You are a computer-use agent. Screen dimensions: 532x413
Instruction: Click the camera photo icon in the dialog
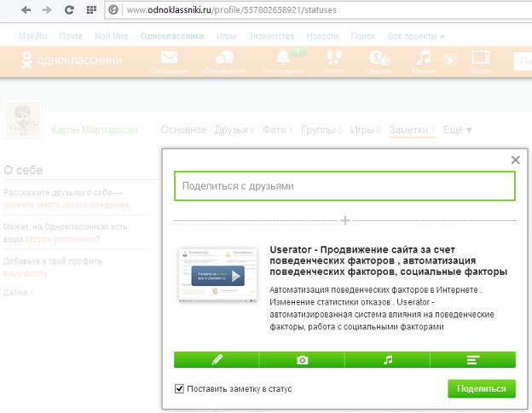tap(302, 360)
